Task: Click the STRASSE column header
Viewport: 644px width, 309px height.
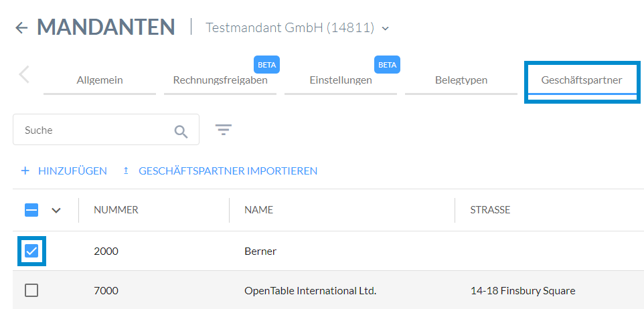Action: [490, 210]
